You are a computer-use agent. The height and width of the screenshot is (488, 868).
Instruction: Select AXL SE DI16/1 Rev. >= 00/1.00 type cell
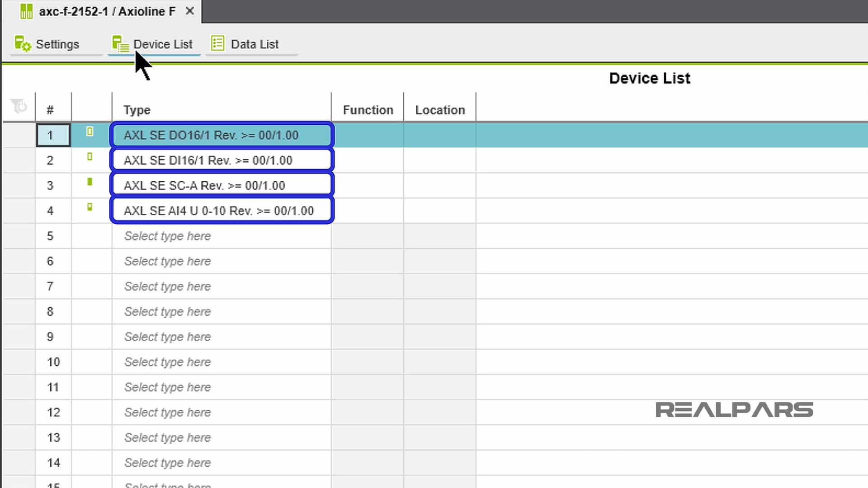point(222,160)
